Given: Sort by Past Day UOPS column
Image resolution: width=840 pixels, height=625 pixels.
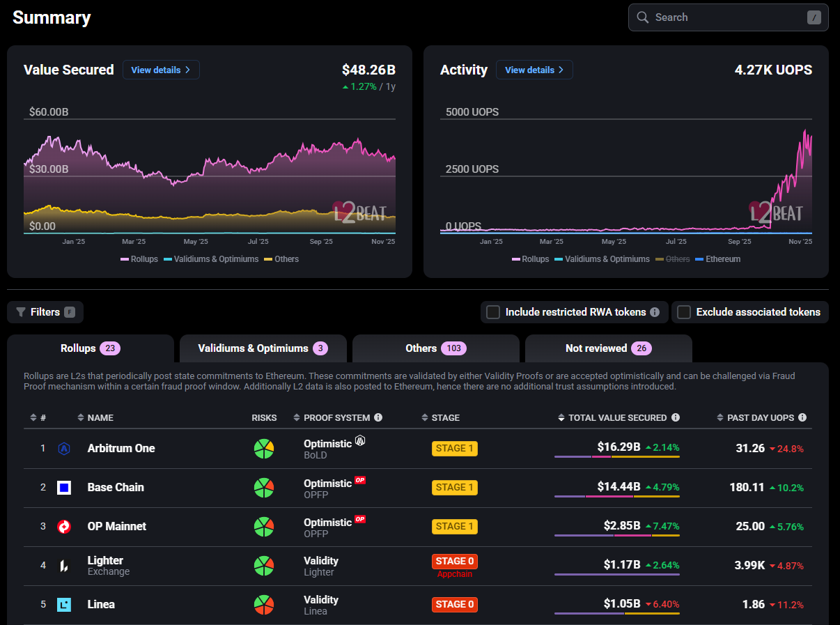Looking at the screenshot, I should pos(762,417).
